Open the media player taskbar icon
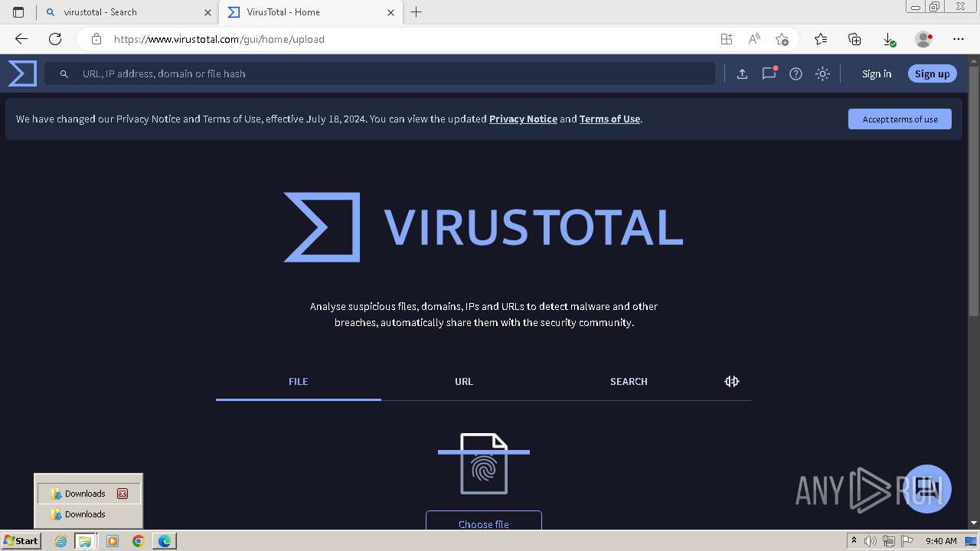 click(113, 541)
